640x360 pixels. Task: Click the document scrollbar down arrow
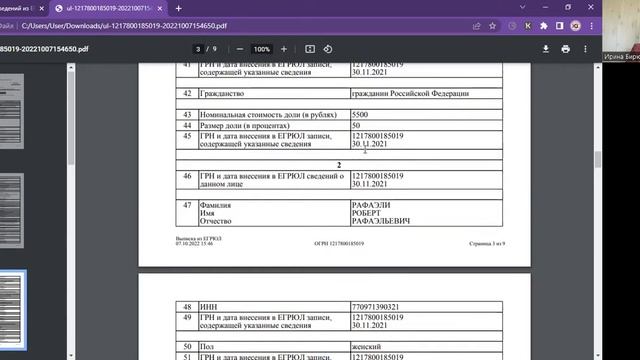tap(598, 356)
